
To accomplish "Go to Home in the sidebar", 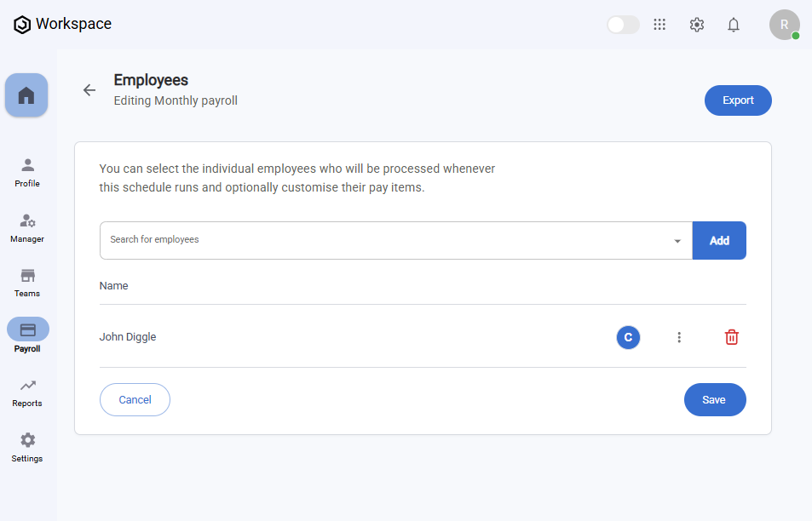I will tap(26, 94).
